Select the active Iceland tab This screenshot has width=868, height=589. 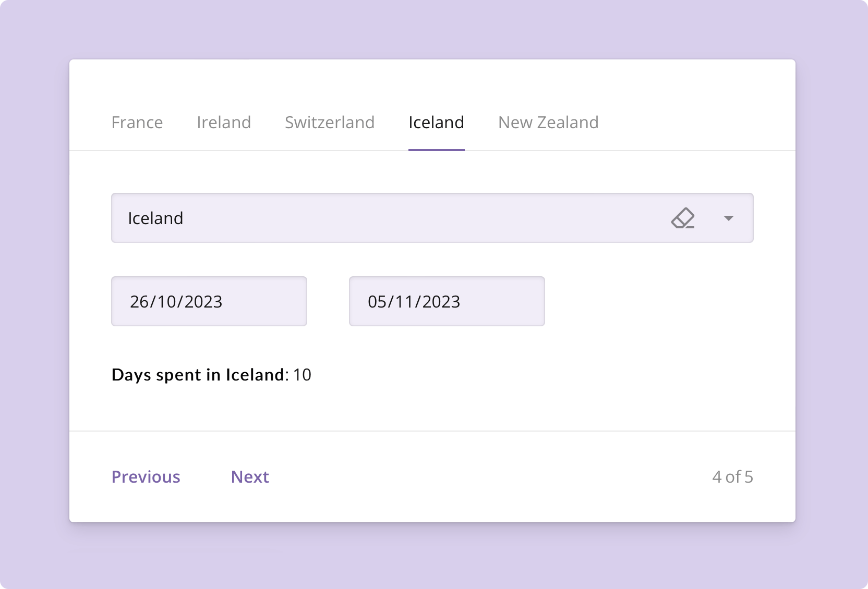point(436,122)
